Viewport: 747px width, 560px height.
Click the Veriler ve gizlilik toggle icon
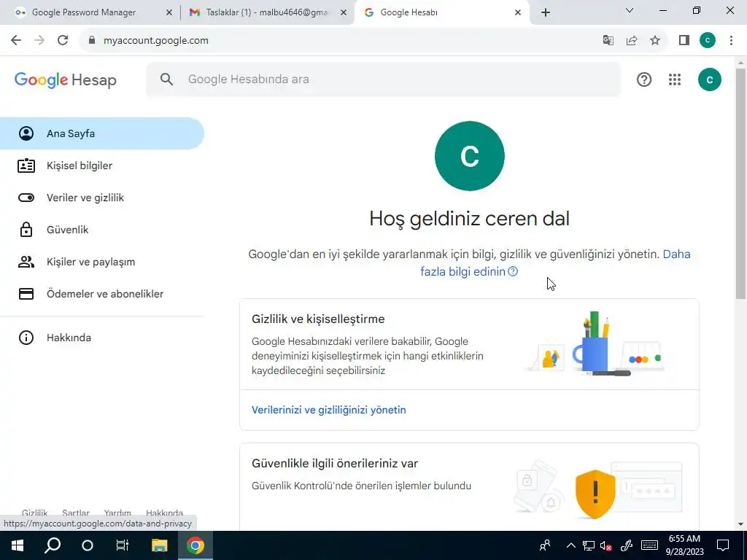coord(26,198)
